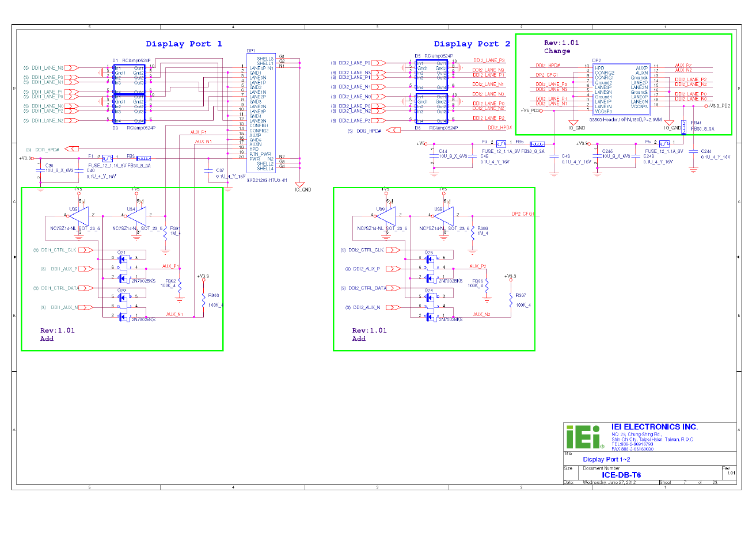Click the "IEI ELECTRONICS INC." title text
The height and width of the screenshot is (534, 756).
pyautogui.click(x=655, y=427)
